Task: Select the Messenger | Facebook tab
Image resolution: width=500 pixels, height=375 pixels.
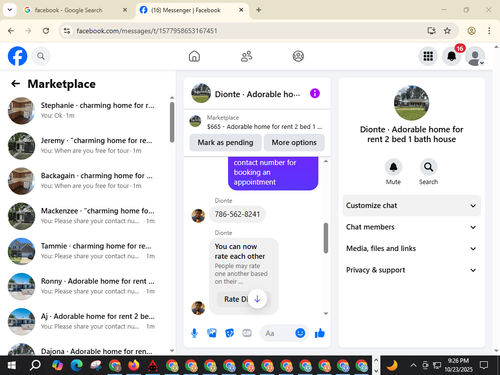Action: click(x=191, y=10)
